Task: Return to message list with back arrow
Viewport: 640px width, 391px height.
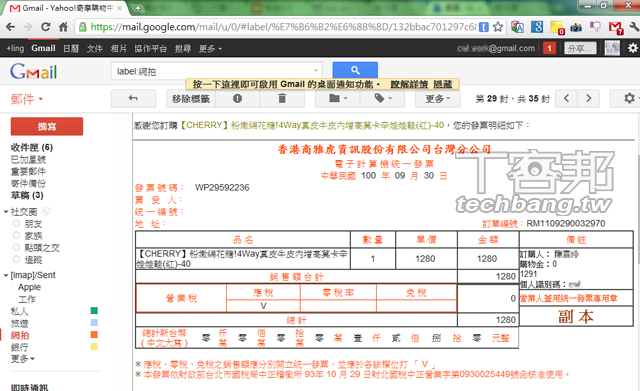Action: pyautogui.click(x=133, y=98)
